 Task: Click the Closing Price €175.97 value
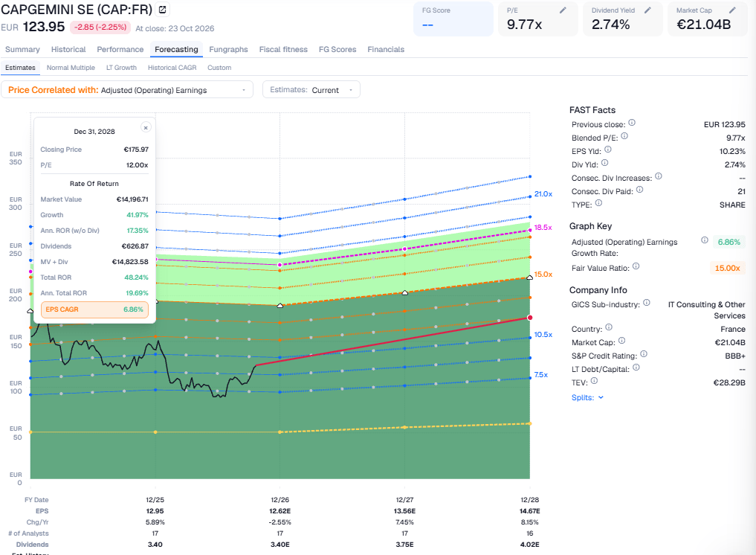tap(137, 150)
